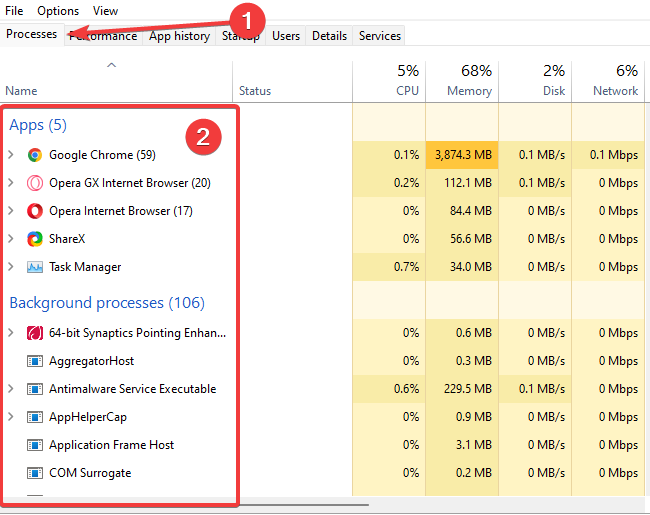This screenshot has width=650, height=515.
Task: Sort by the Network column header
Action: click(608, 82)
